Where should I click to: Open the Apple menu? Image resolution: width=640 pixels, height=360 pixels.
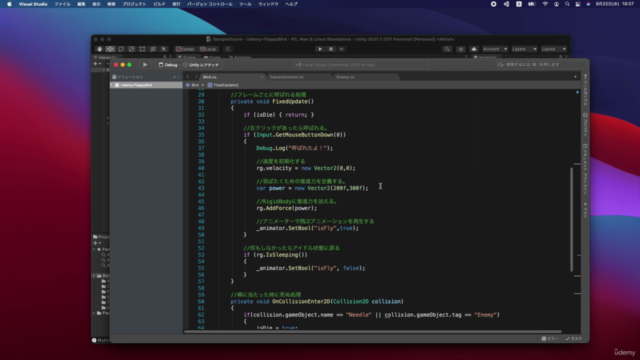click(9, 4)
